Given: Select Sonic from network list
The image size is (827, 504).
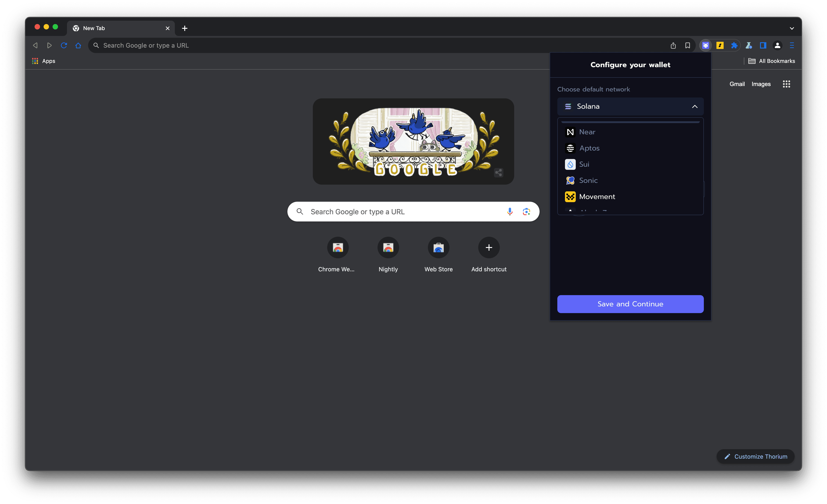Looking at the screenshot, I should (x=630, y=180).
